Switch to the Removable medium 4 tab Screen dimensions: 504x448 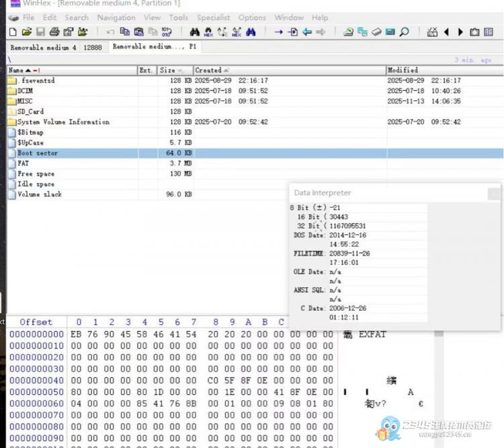tap(43, 47)
